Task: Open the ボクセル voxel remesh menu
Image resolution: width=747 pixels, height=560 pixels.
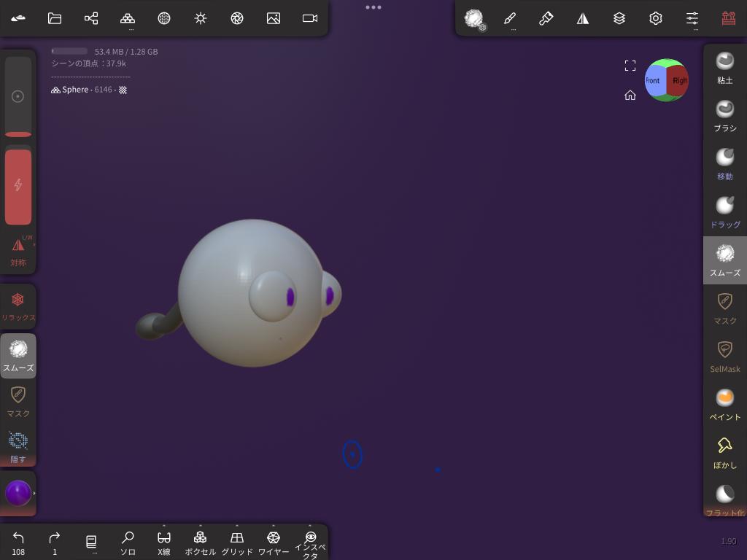Action: (200, 542)
